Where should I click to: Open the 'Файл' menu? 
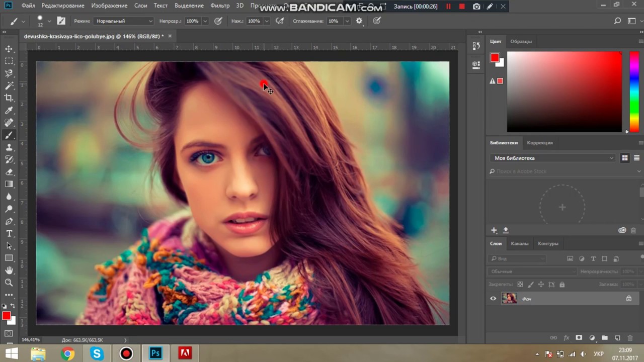tap(28, 6)
